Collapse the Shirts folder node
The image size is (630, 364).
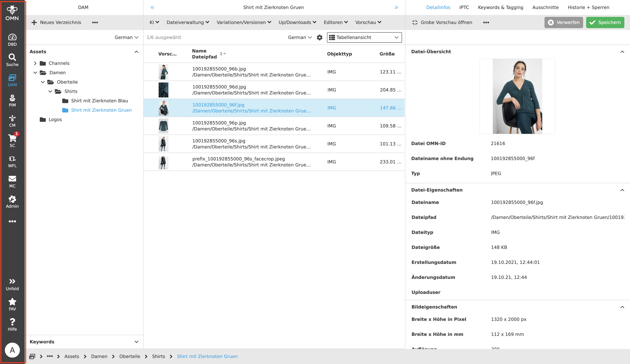coord(50,91)
